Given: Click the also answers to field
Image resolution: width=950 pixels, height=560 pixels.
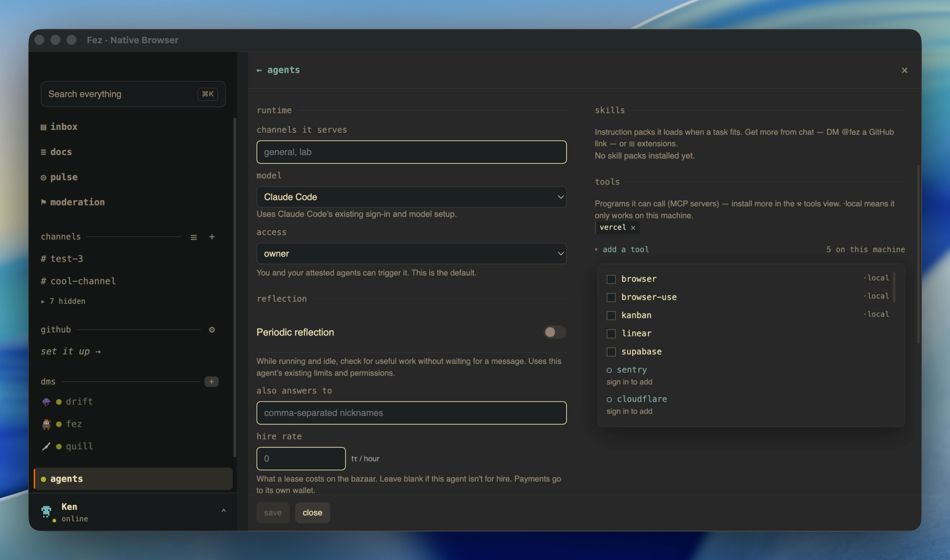Looking at the screenshot, I should pos(411,413).
